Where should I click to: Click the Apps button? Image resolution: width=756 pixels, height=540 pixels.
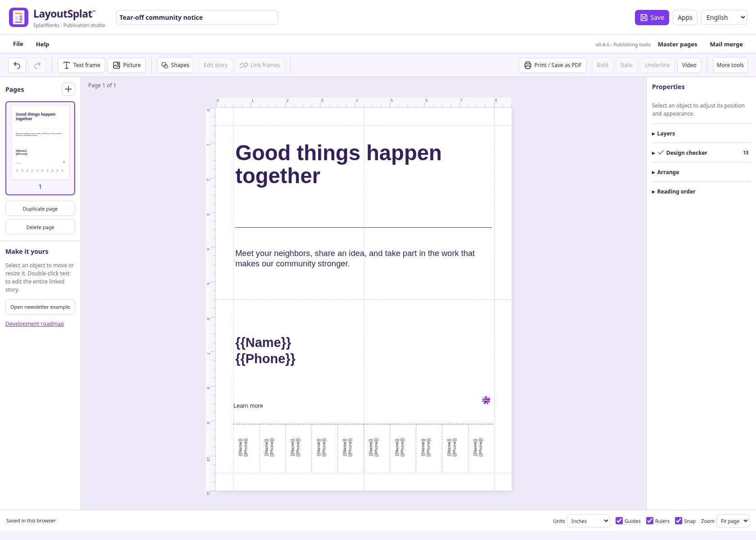pyautogui.click(x=685, y=18)
